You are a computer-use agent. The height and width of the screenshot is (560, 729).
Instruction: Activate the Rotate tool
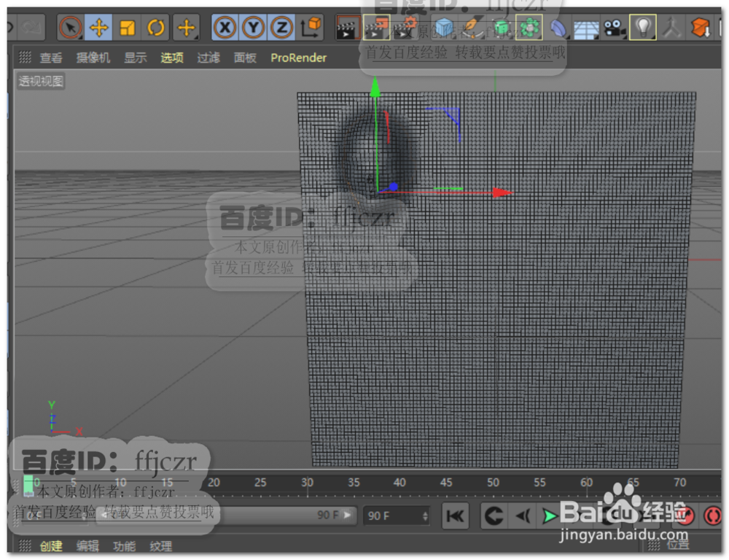156,28
